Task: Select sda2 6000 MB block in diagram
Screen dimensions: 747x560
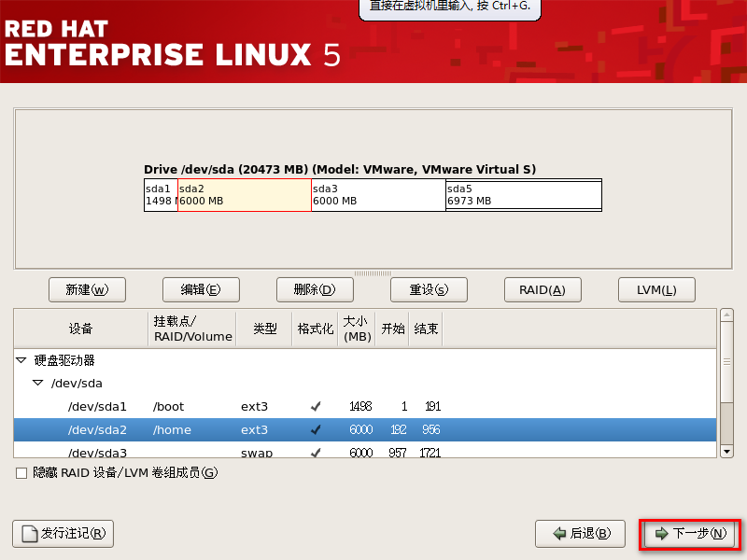Action: [x=245, y=195]
